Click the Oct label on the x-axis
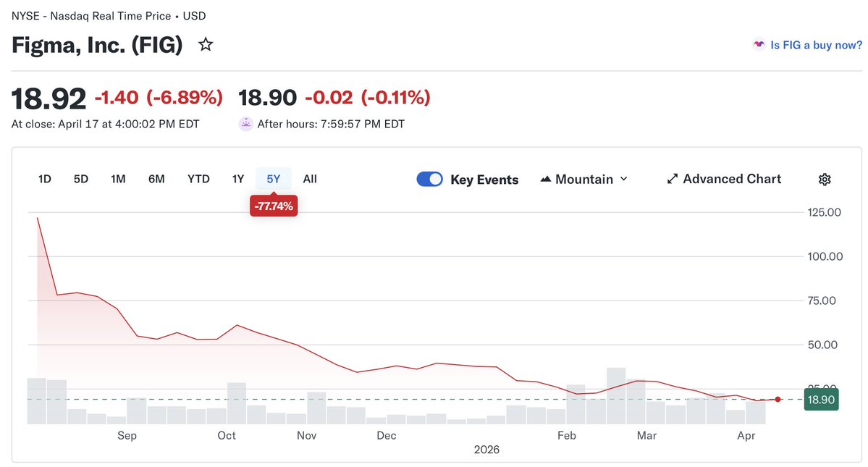 pyautogui.click(x=227, y=435)
